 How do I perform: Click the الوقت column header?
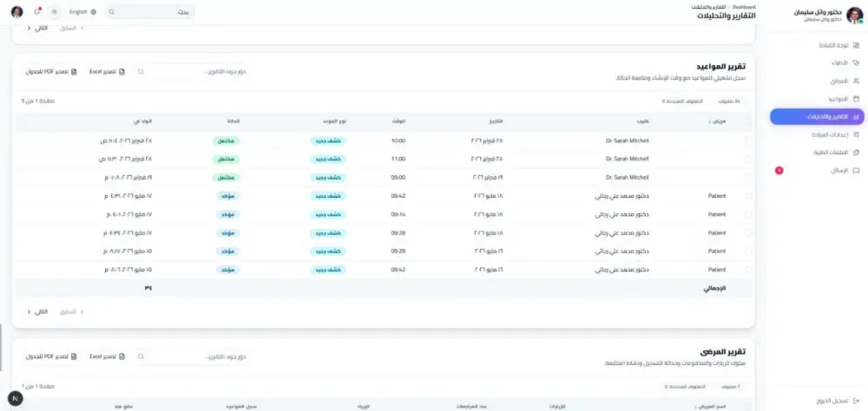[399, 121]
